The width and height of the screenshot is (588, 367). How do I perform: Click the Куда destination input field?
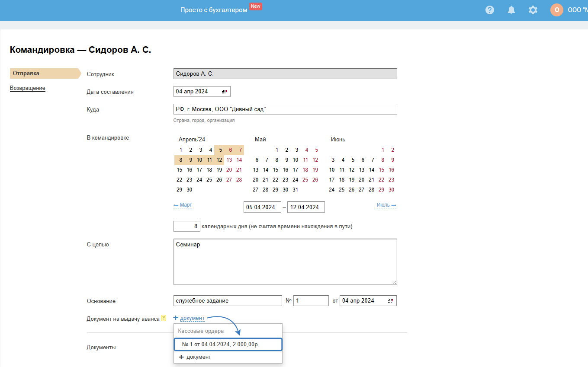285,109
